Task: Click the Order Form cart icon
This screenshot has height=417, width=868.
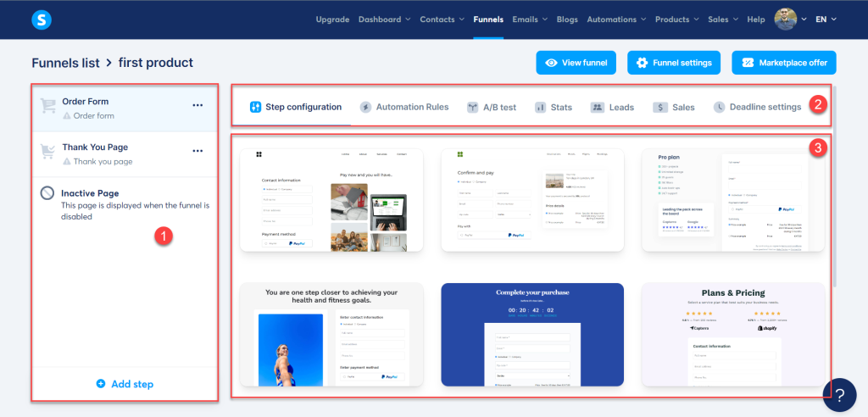Action: [x=48, y=107]
